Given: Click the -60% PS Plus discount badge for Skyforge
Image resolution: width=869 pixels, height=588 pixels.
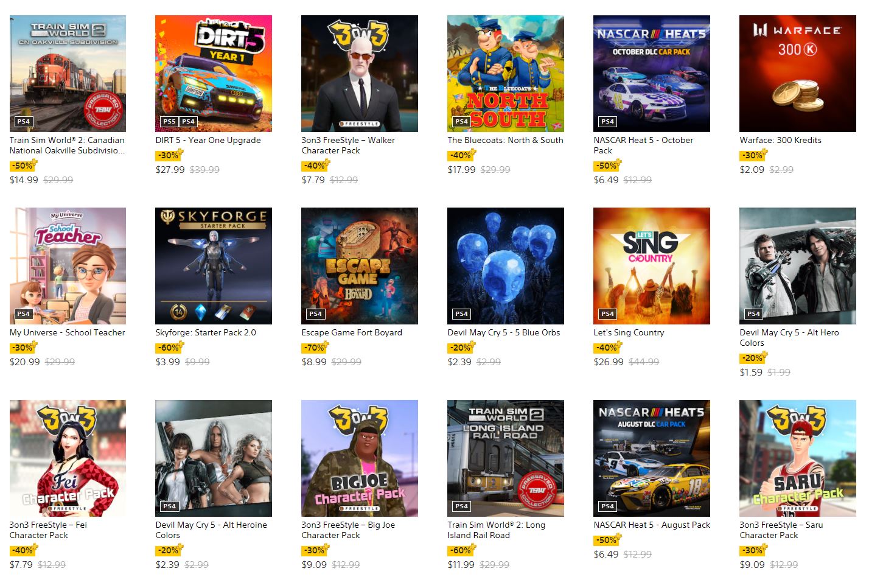Looking at the screenshot, I should point(169,348).
